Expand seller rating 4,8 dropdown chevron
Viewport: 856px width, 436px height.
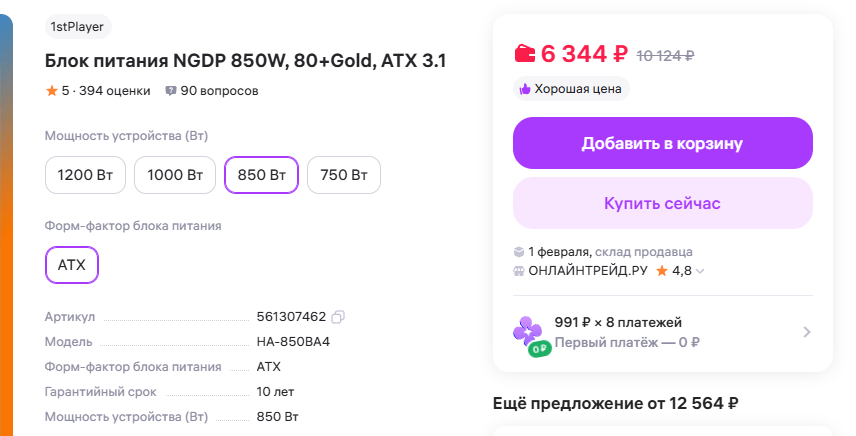700,271
